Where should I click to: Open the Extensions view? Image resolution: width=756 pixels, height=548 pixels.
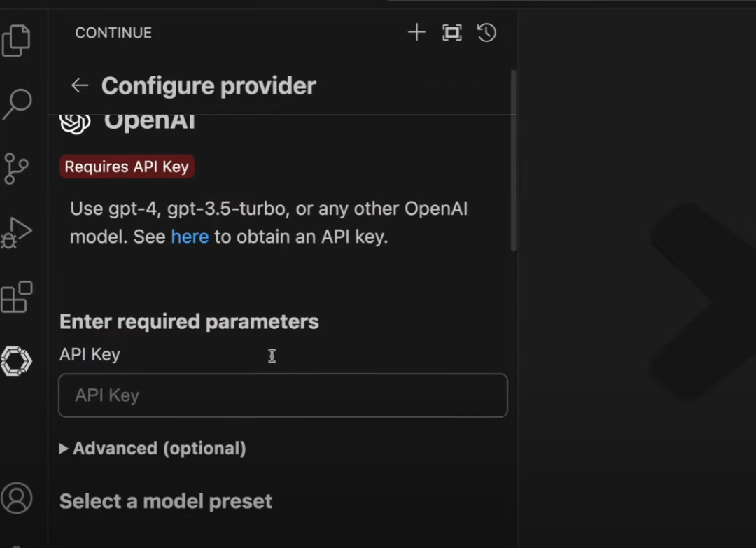click(x=17, y=297)
